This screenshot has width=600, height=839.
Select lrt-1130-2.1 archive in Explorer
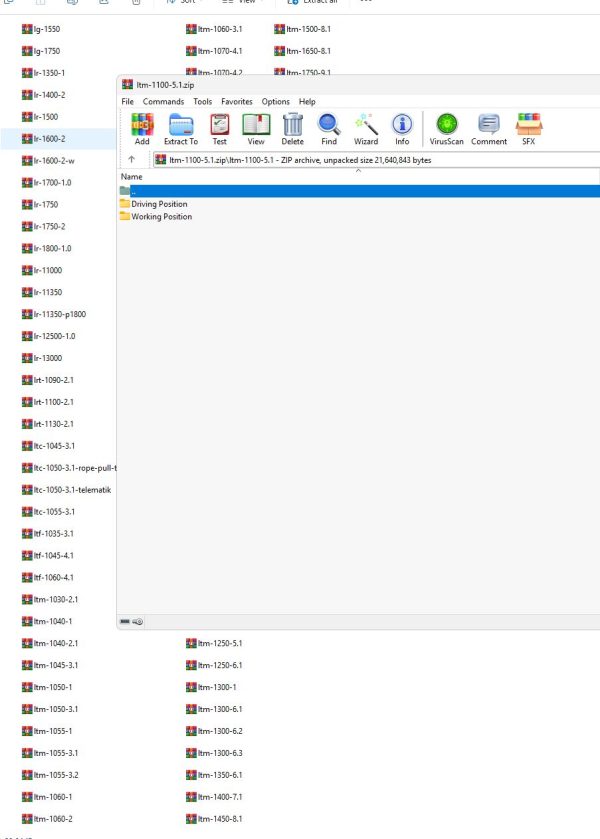(x=48, y=424)
